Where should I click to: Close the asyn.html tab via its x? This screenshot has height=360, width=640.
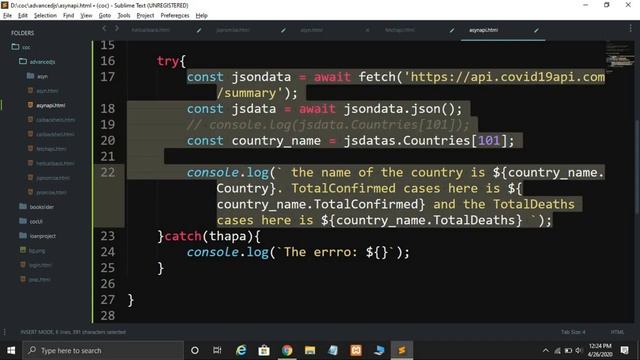(367, 30)
